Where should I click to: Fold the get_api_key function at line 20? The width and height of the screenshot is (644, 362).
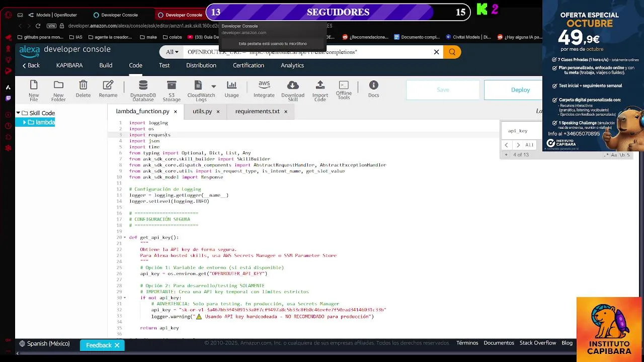[125, 237]
